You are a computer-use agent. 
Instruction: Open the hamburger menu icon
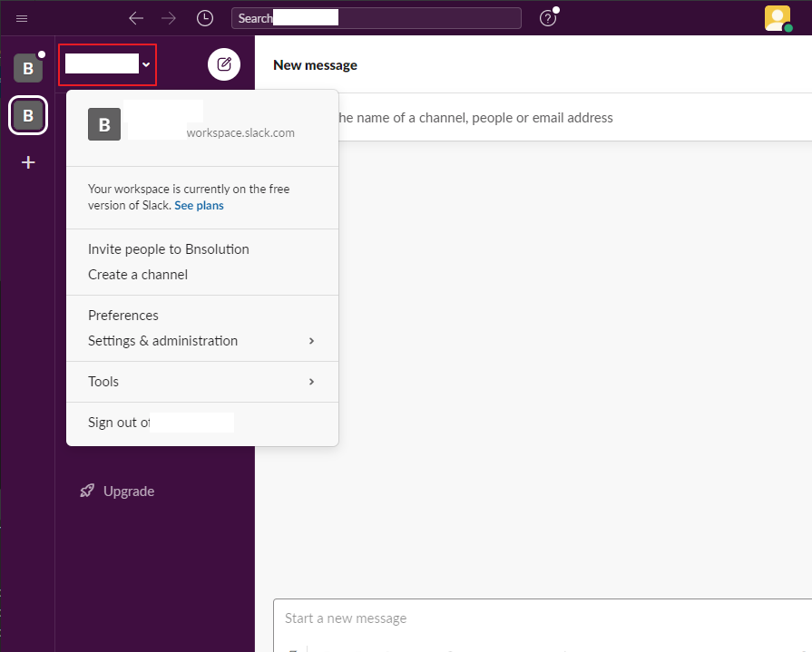(22, 19)
